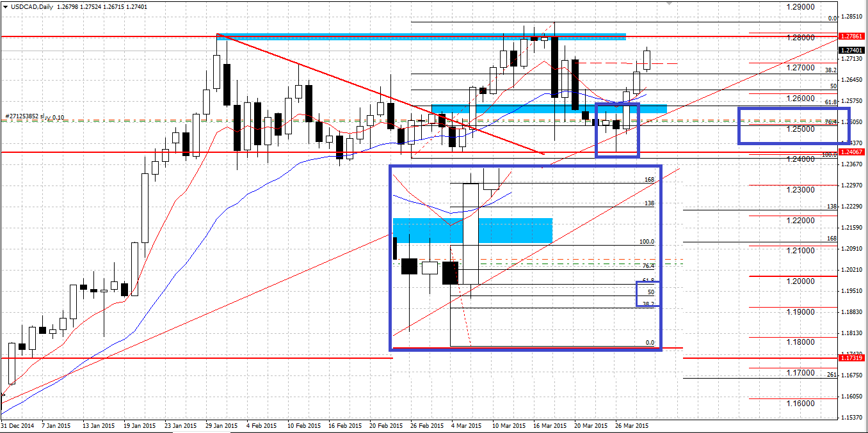Click the 1.19000 price level label

pyautogui.click(x=801, y=312)
